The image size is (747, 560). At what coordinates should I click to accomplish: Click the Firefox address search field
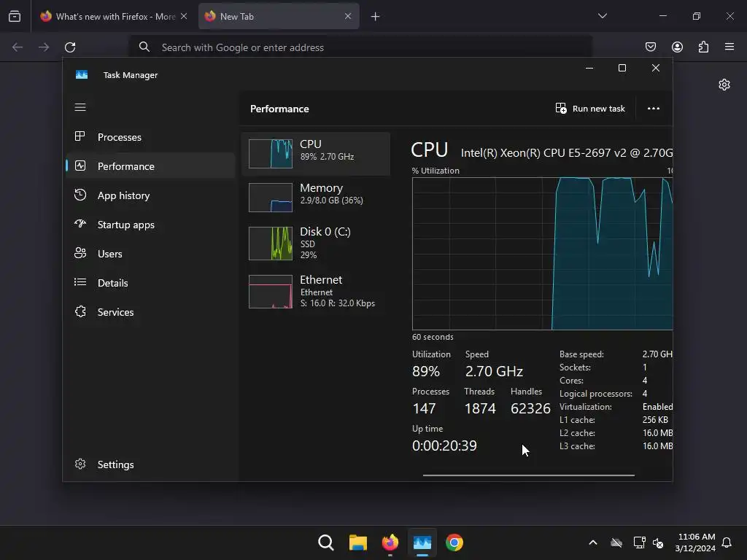coord(360,47)
